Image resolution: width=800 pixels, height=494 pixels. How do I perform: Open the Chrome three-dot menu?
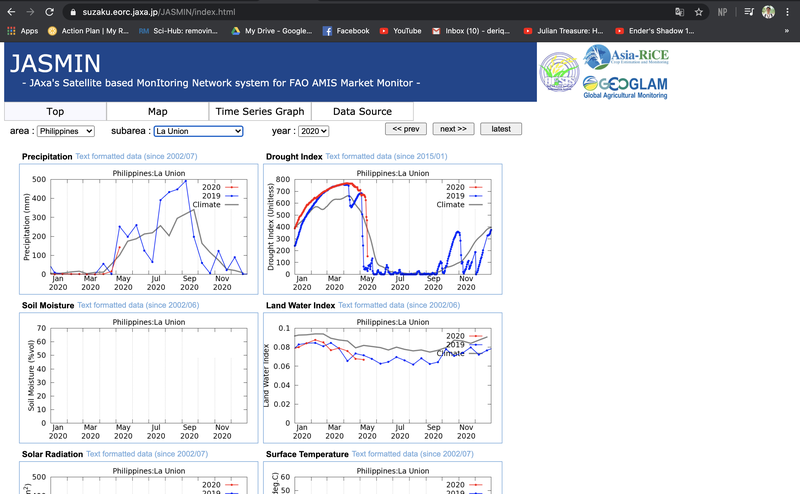[x=789, y=12]
